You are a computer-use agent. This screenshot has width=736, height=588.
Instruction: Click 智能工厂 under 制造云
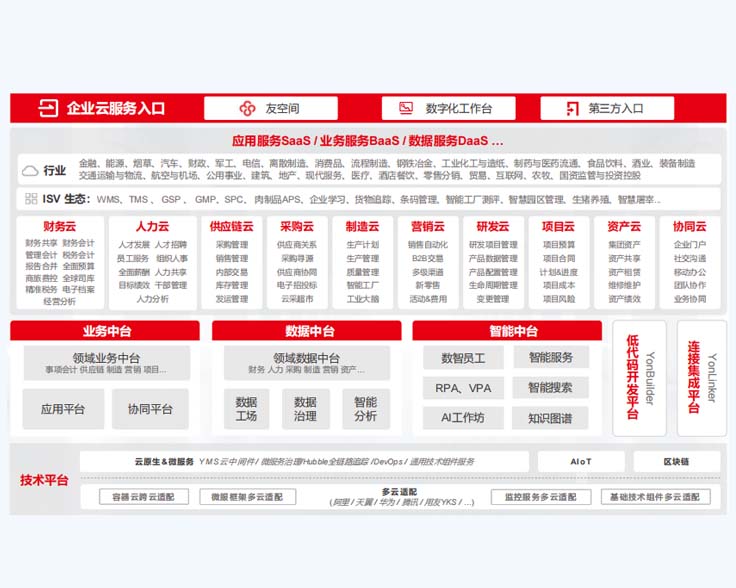point(363,285)
